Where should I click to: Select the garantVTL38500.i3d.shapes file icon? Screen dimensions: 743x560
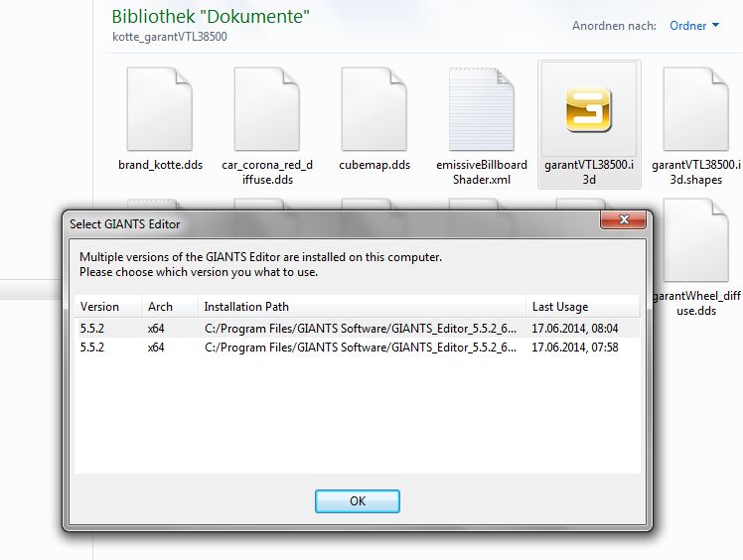(x=695, y=109)
